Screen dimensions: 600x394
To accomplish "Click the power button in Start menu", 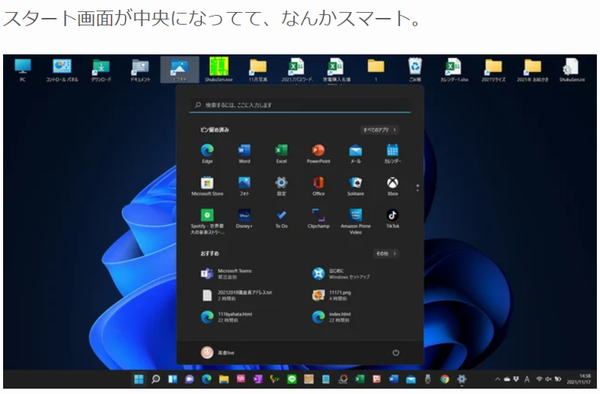I will (396, 352).
